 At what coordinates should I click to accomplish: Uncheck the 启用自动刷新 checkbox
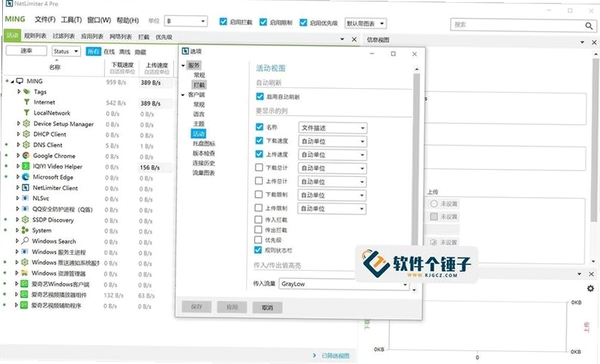click(260, 96)
